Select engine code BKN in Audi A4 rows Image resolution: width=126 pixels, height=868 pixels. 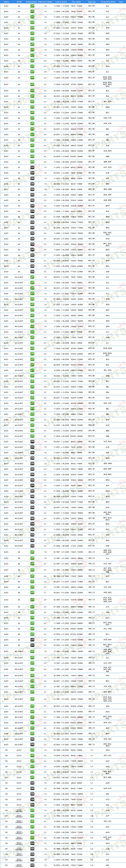[108, 266]
